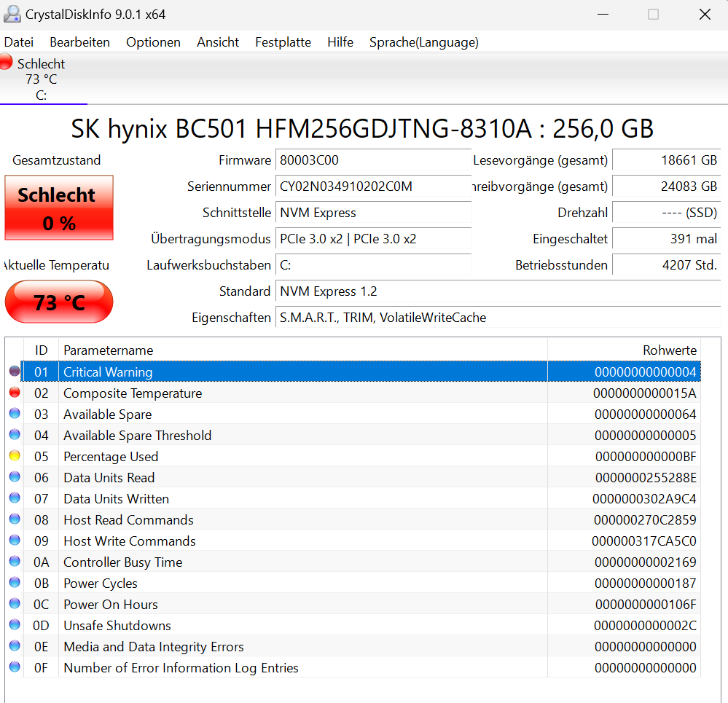Select the Unsafe Shutdowns parameter name
Image resolution: width=728 pixels, height=703 pixels.
[117, 626]
